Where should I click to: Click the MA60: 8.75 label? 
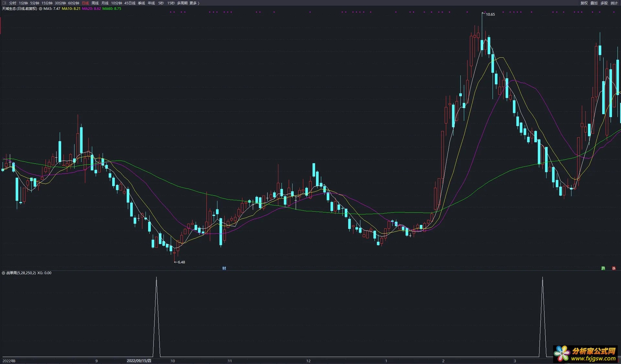(x=112, y=9)
